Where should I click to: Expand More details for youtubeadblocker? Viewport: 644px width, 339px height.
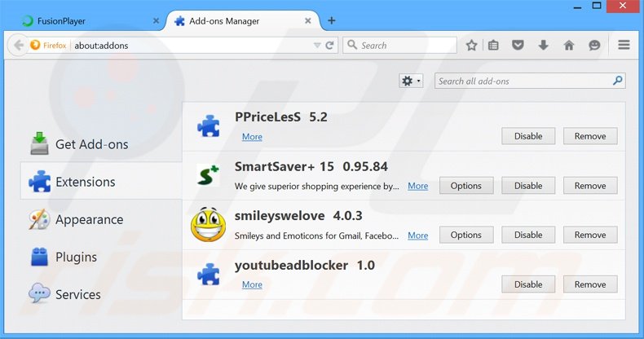[252, 284]
